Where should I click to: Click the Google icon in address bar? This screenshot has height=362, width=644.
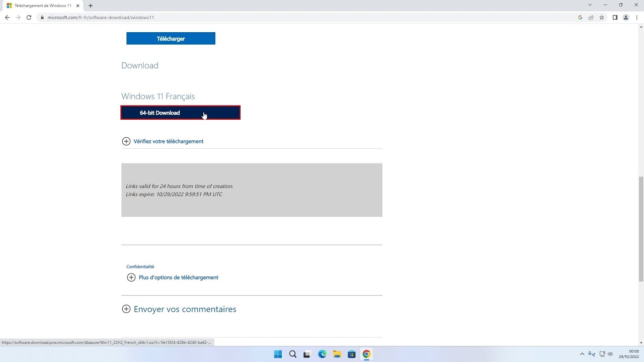pos(580,18)
